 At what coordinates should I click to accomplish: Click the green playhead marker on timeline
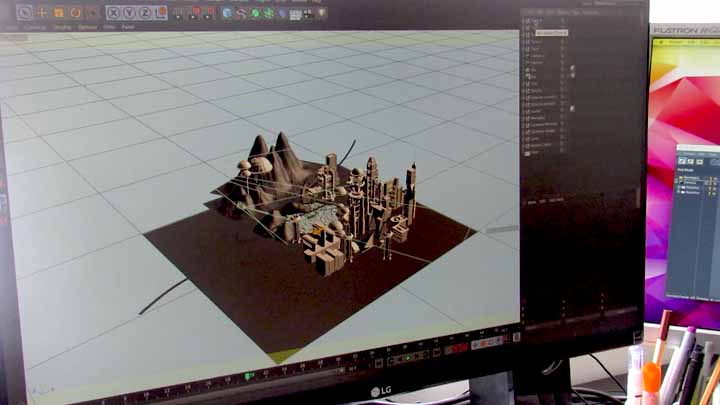pyautogui.click(x=249, y=377)
